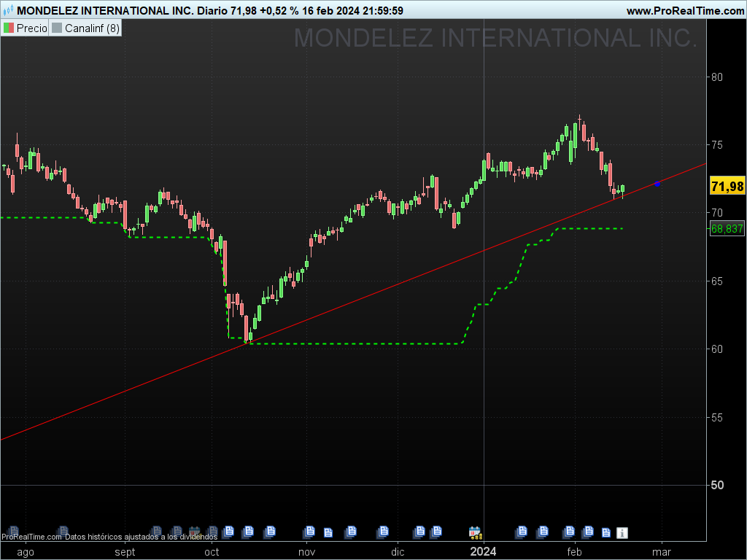Screen dimensions: 747x560
Task: Click the bold 2024 time axis label
Action: pos(483,551)
